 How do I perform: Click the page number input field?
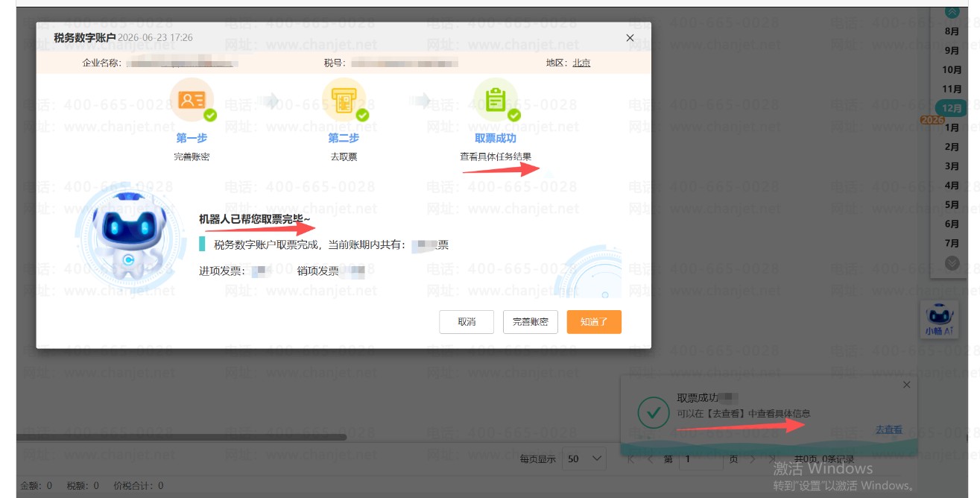pos(699,459)
